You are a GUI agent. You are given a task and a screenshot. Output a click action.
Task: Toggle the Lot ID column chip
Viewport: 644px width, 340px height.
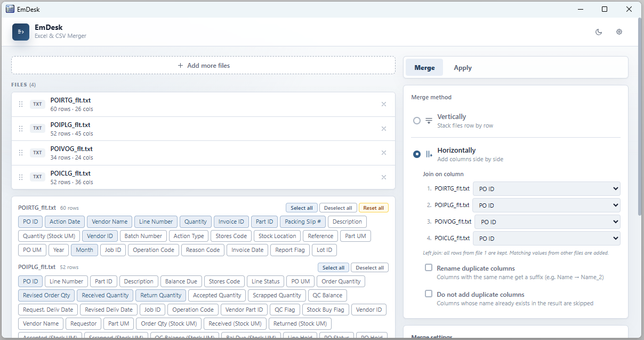point(325,250)
